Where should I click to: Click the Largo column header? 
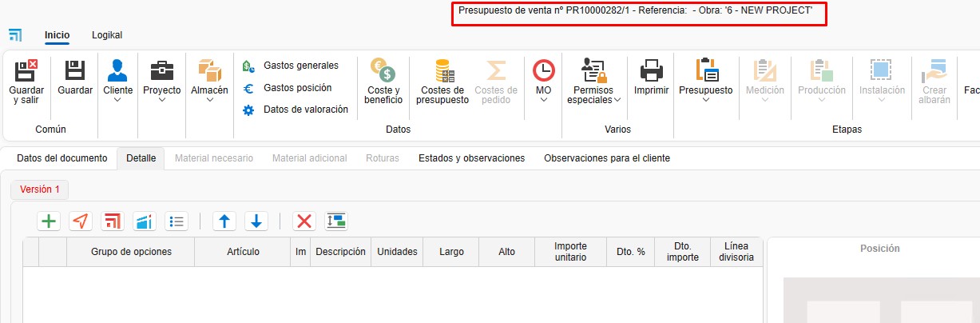tap(451, 252)
